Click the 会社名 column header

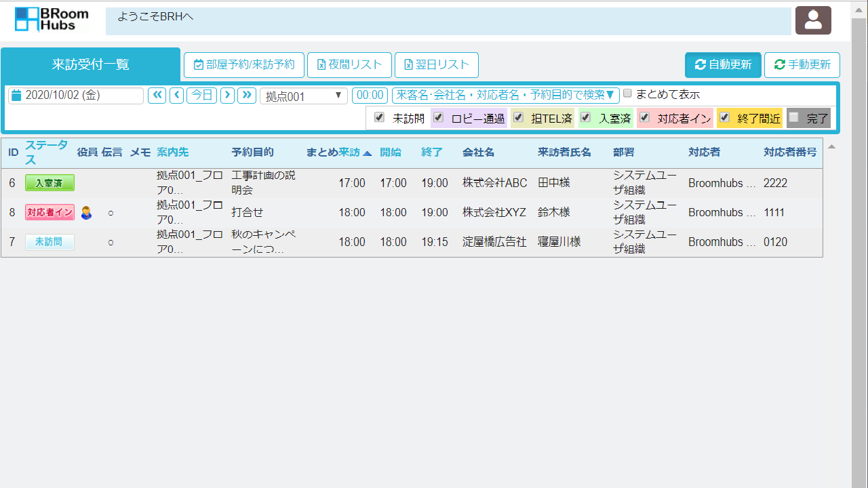pyautogui.click(x=479, y=152)
